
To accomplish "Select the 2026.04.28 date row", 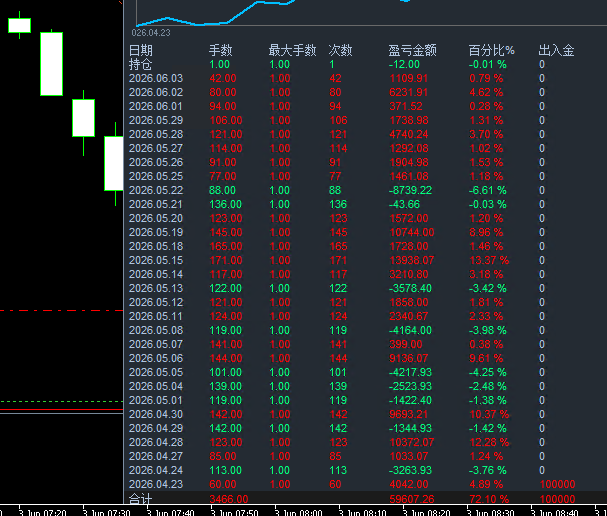I will [156, 442].
